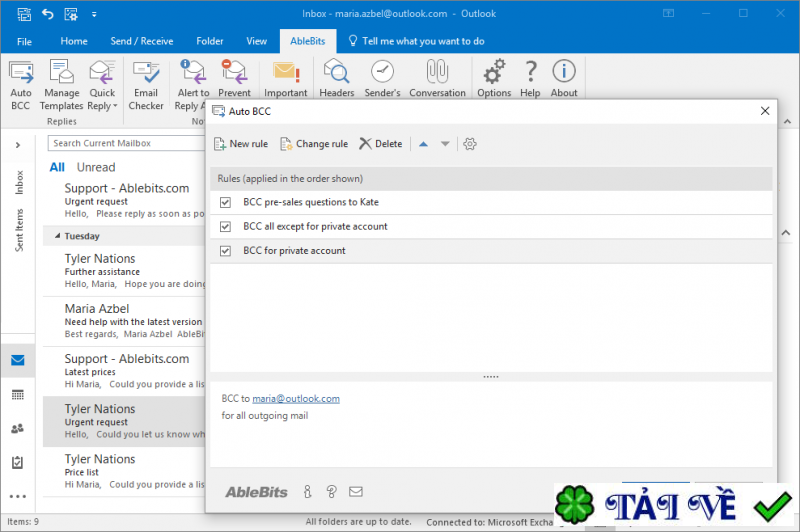The image size is (800, 532).
Task: Open the Important Mail Alert tool
Action: [x=286, y=79]
